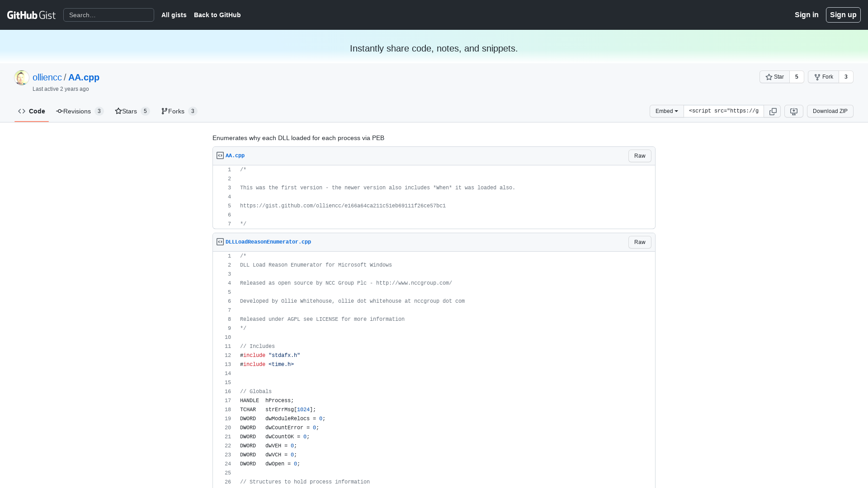Open the AA.cpp gist title link
The height and width of the screenshot is (488, 868).
pyautogui.click(x=84, y=77)
